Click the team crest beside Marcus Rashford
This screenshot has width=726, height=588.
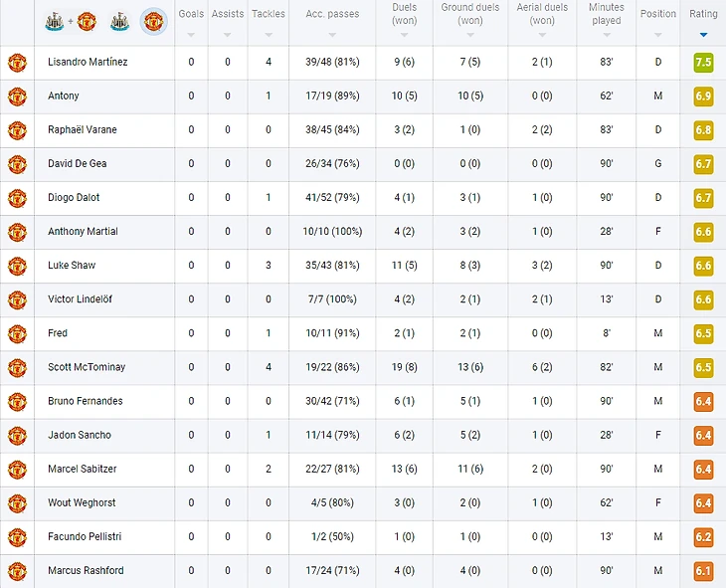tap(17, 571)
